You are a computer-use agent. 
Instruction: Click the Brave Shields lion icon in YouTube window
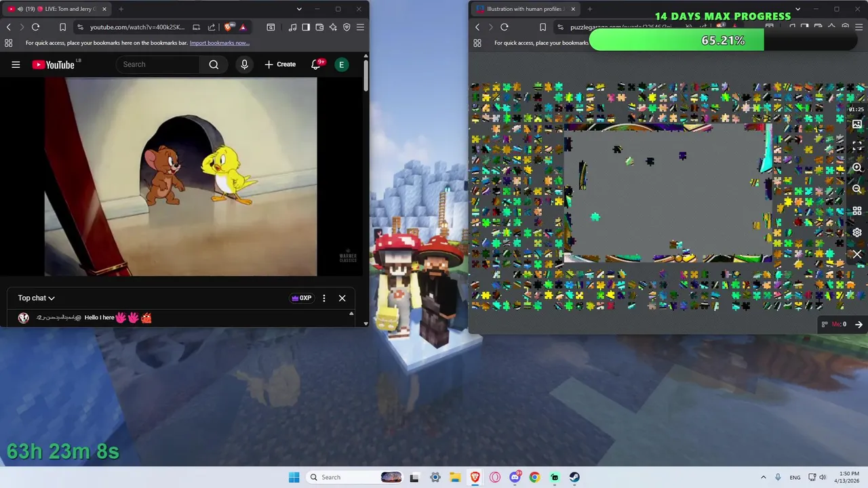(x=229, y=27)
